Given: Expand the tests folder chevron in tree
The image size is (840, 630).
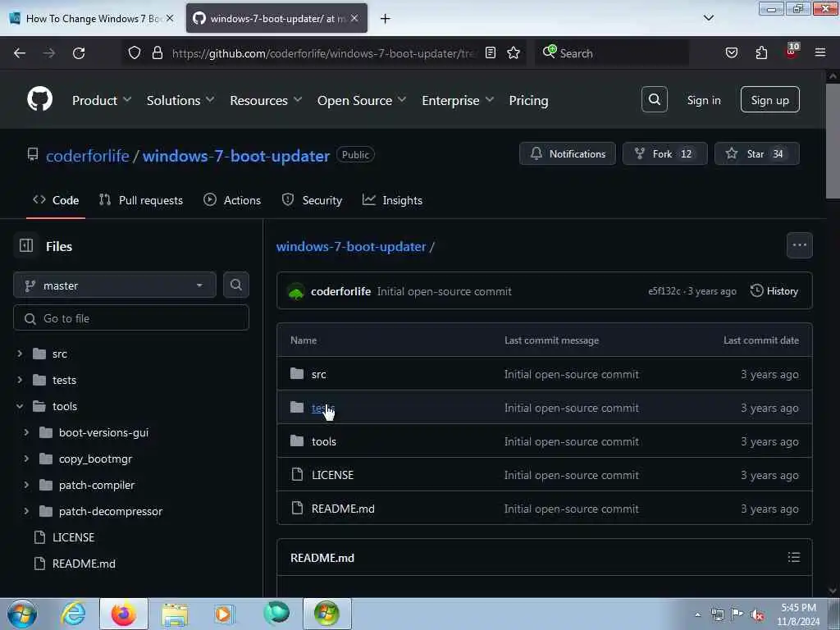Looking at the screenshot, I should [20, 380].
